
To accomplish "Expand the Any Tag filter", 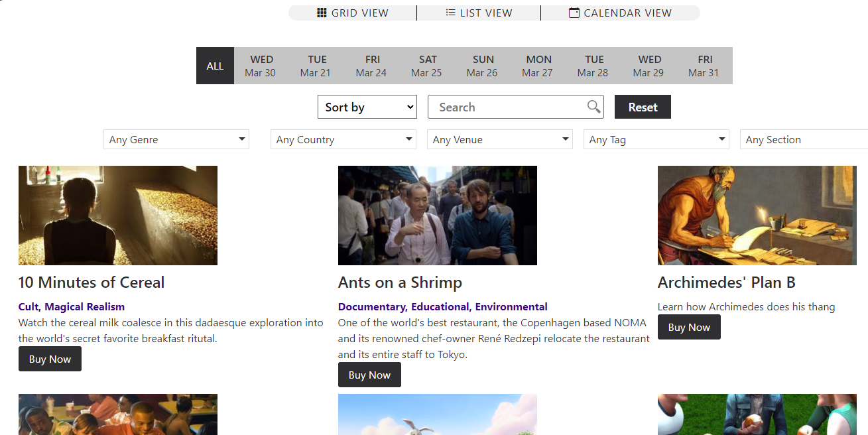I will tap(656, 139).
